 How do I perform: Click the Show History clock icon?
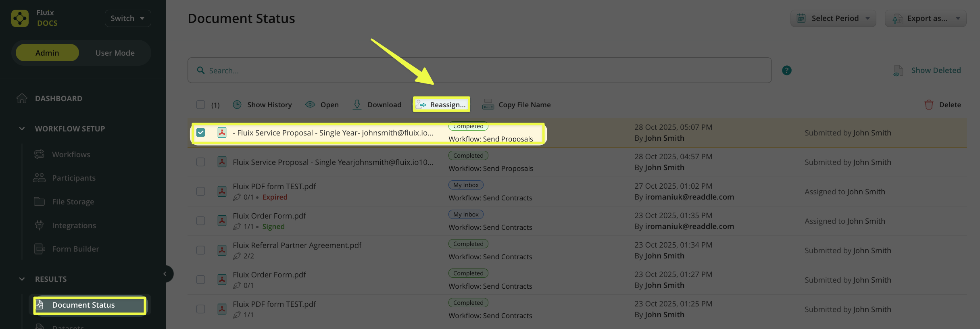(237, 105)
